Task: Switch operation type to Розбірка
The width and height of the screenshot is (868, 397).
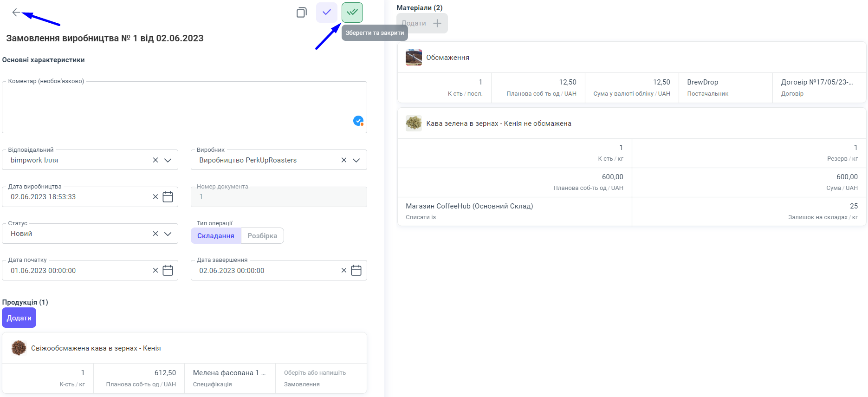Action: 262,236
